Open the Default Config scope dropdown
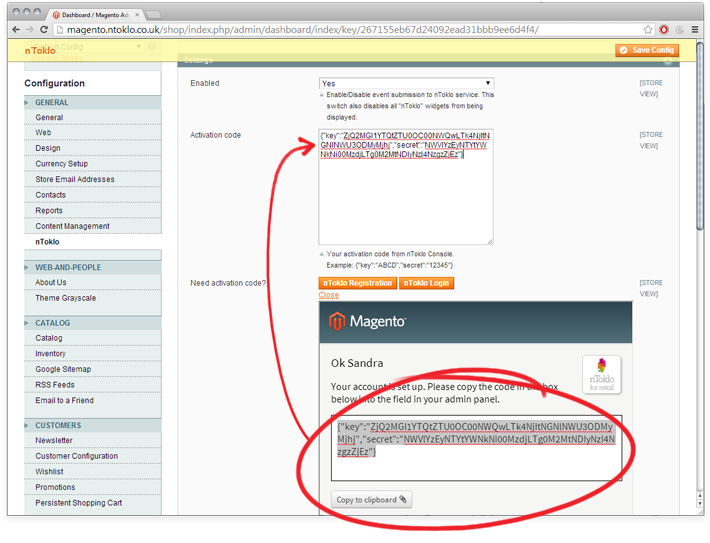The image size is (710, 543). (85, 47)
